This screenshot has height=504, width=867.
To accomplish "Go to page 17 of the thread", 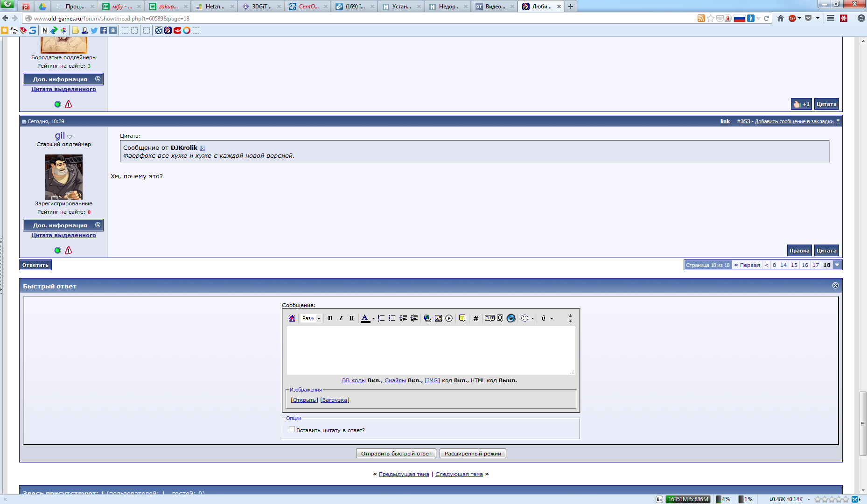I will 816,265.
